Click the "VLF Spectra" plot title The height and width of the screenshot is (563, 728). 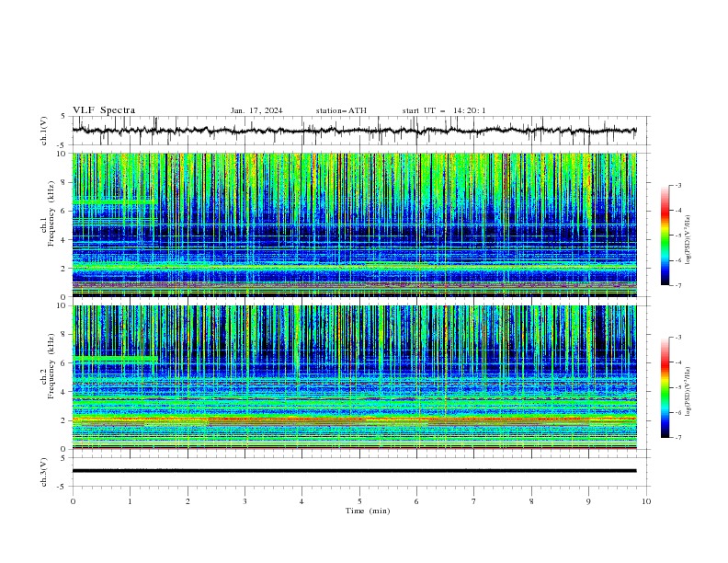point(104,110)
